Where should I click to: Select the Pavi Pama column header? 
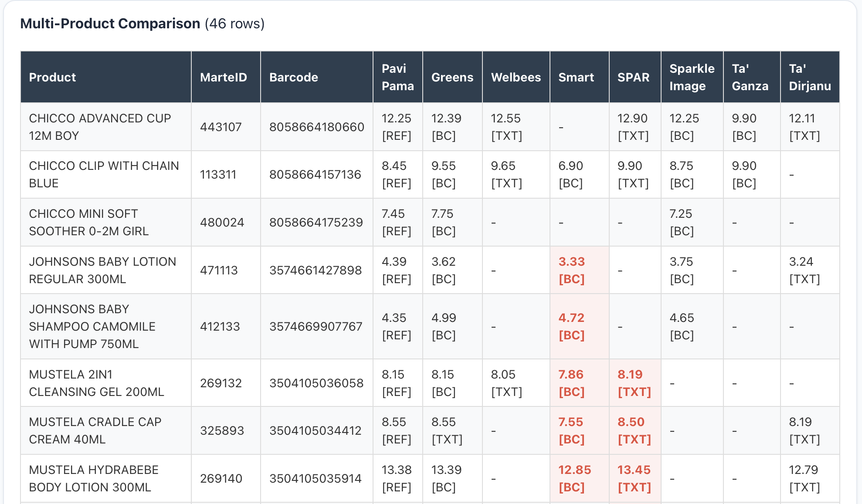point(397,77)
